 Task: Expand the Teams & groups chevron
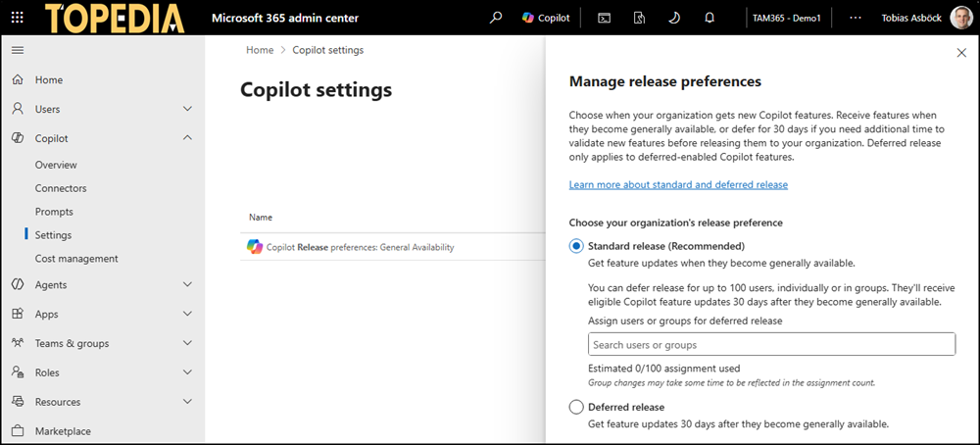[187, 343]
